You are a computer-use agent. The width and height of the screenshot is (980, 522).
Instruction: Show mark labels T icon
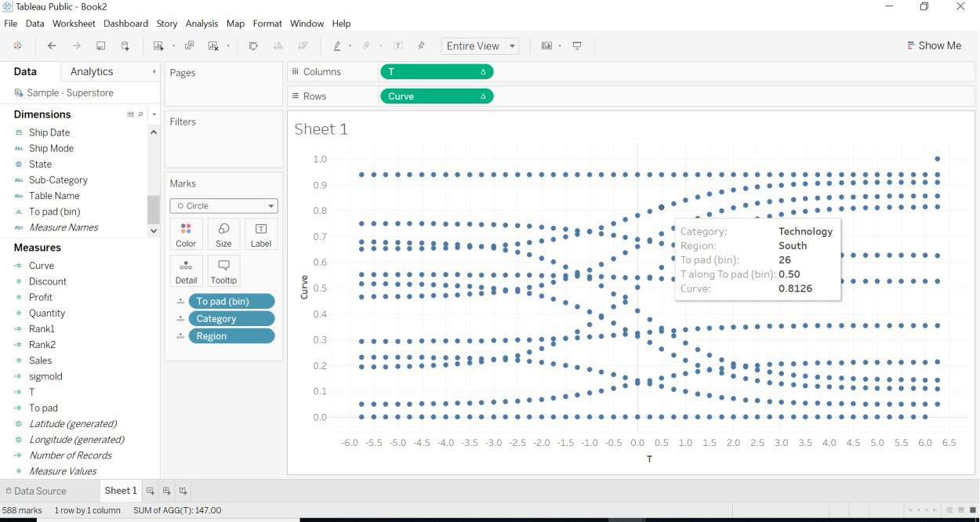[x=398, y=45]
